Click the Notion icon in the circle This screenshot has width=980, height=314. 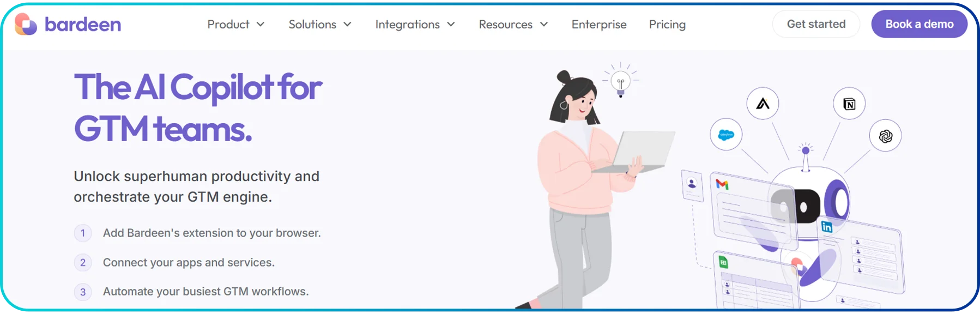849,104
